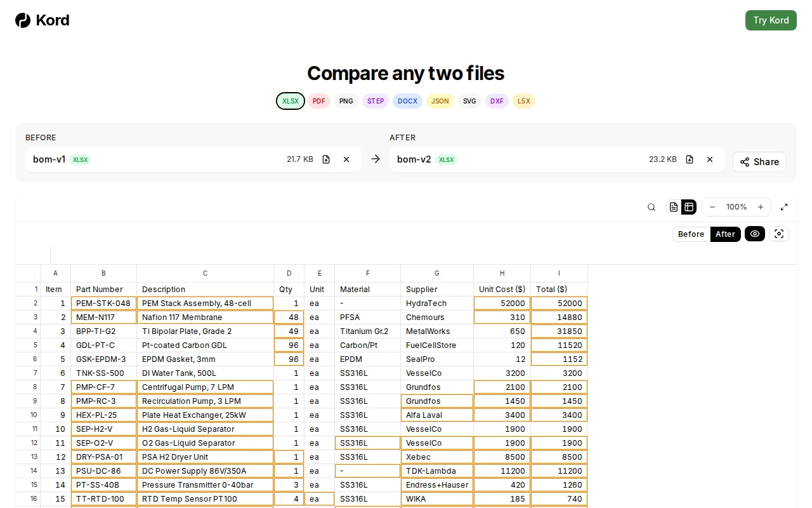Click cell 'HydraTech'

pos(437,304)
